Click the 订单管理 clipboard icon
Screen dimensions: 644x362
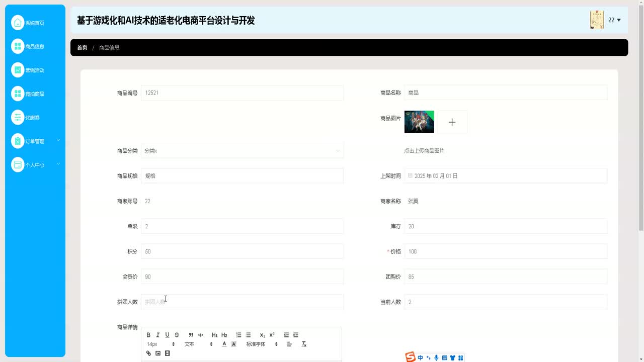pyautogui.click(x=18, y=141)
